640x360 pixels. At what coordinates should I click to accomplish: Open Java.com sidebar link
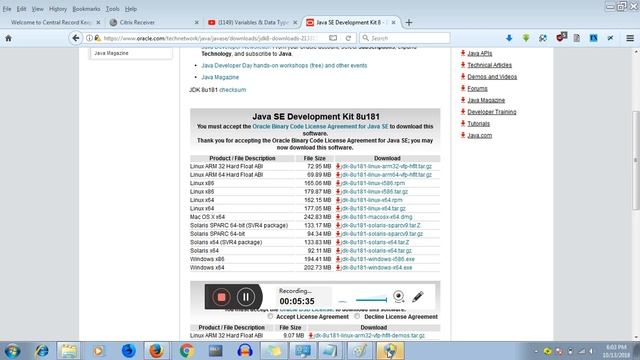480,136
